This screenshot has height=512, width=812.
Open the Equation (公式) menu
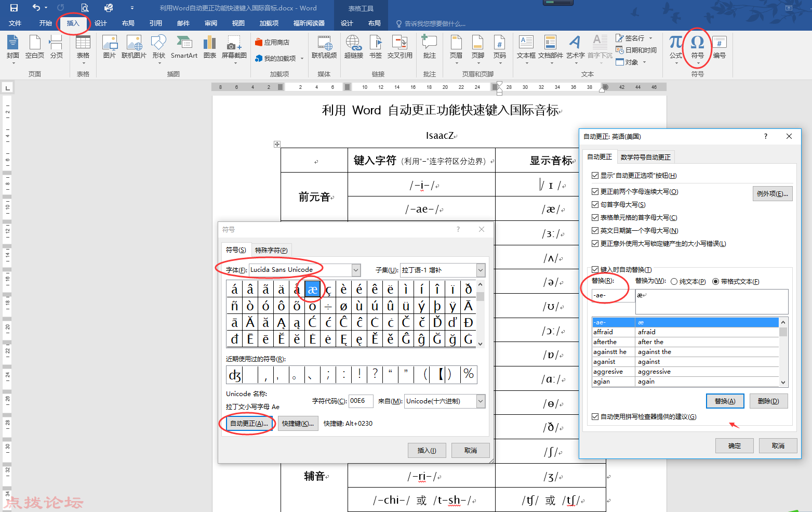(676, 48)
